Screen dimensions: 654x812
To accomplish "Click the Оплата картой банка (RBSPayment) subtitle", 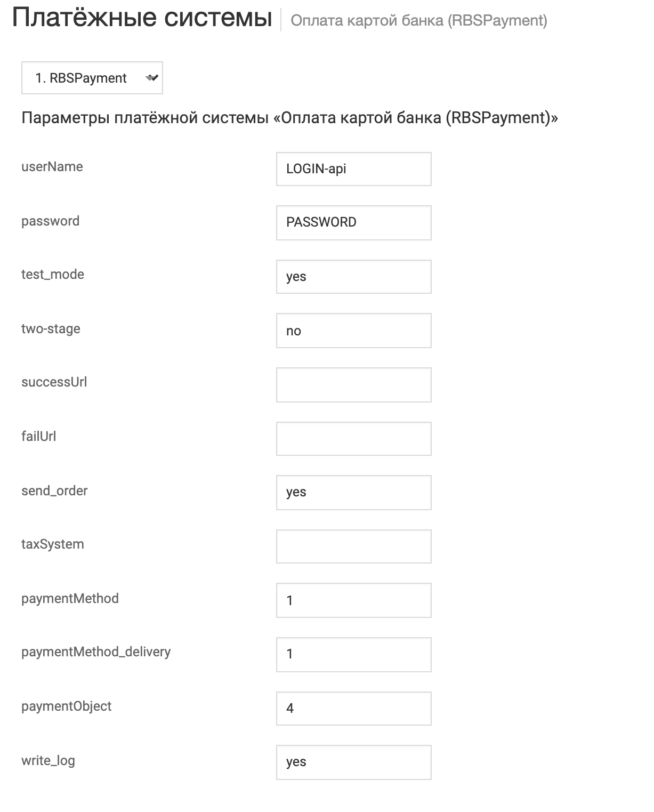I will (419, 21).
